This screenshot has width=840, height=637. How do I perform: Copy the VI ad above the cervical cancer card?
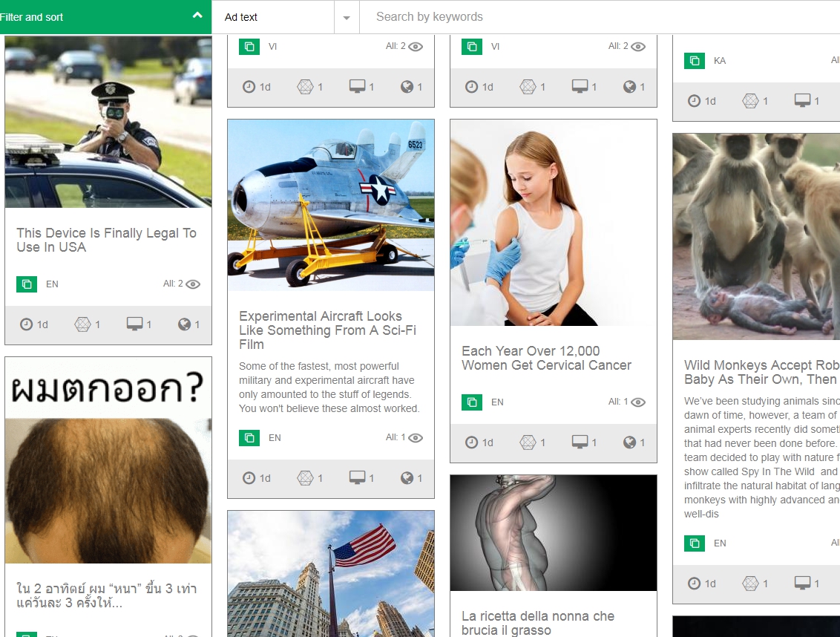coord(472,47)
